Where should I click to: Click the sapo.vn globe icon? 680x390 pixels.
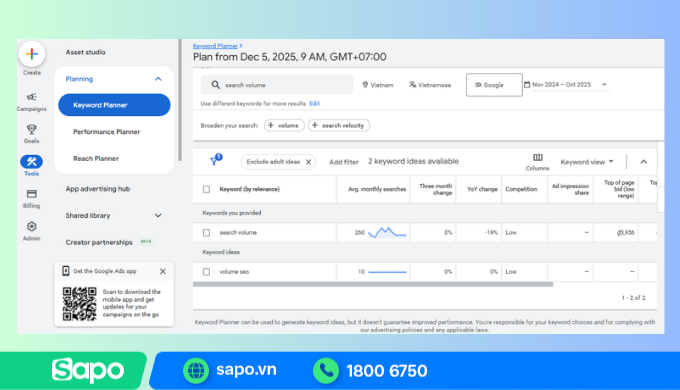(x=196, y=371)
